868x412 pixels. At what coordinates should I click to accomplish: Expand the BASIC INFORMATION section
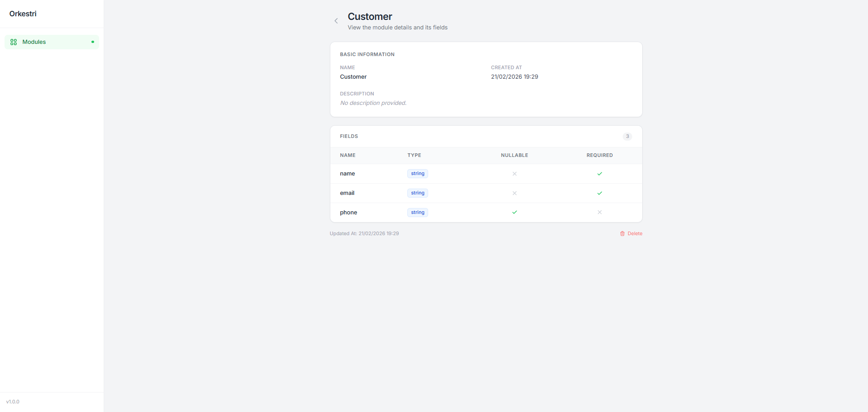point(367,54)
